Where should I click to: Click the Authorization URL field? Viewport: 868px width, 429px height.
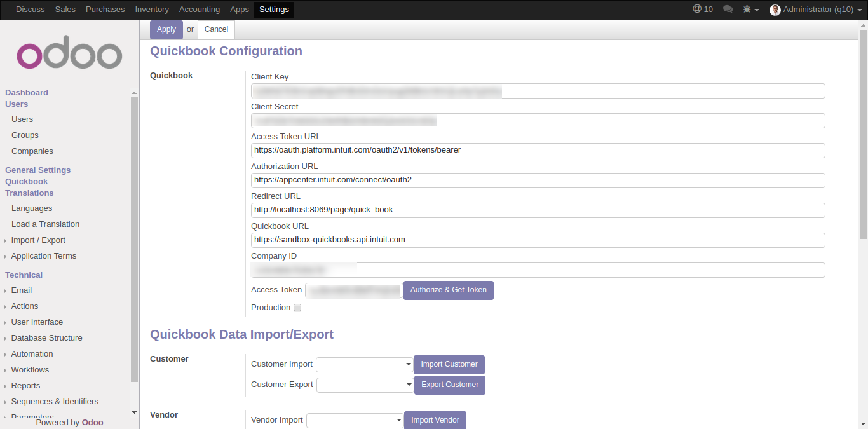(538, 180)
